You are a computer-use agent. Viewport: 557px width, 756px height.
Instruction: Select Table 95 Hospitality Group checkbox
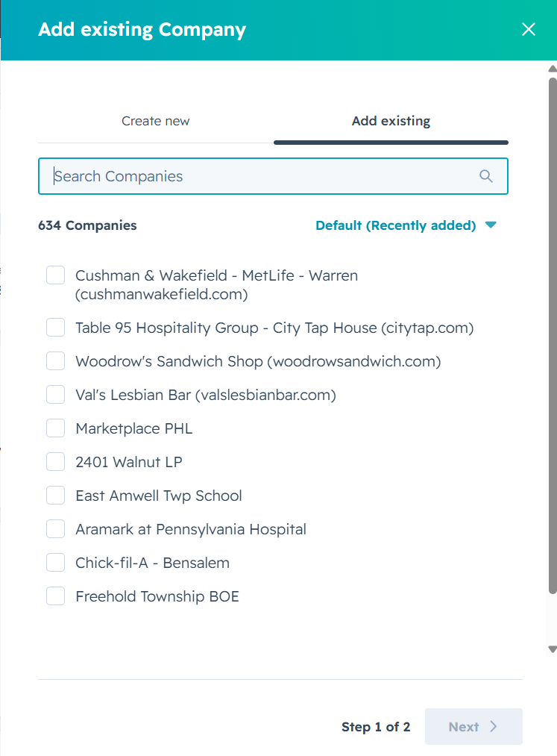tap(55, 328)
